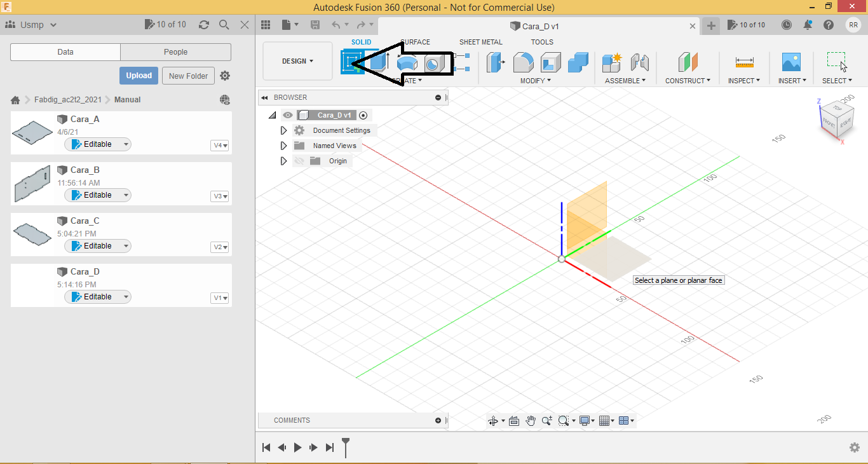This screenshot has height=464, width=868.
Task: Click the Upload button
Action: (139, 76)
